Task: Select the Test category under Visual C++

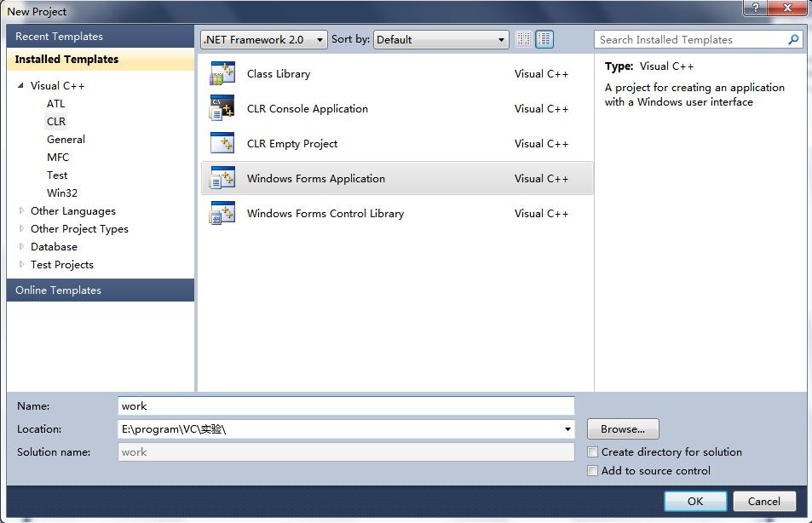Action: click(57, 175)
